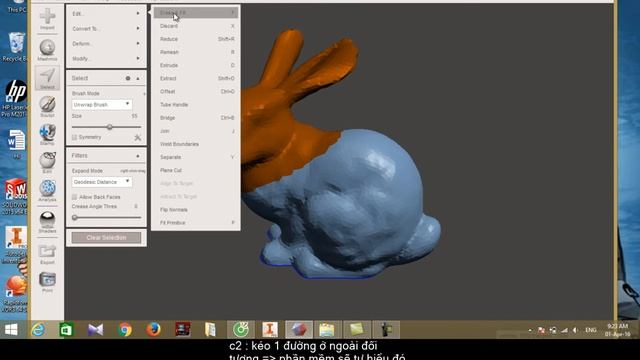
Task: Choose Offset from Edit menu
Action: [196, 91]
